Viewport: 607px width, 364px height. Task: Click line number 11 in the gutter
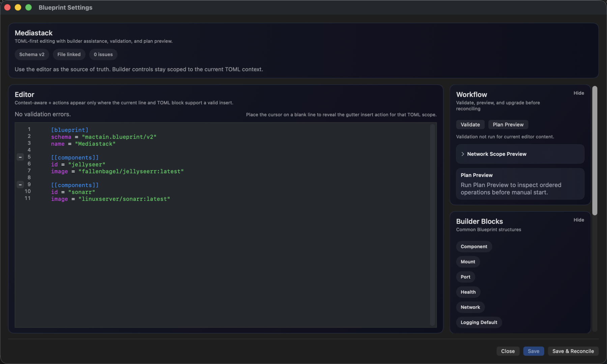(x=28, y=198)
